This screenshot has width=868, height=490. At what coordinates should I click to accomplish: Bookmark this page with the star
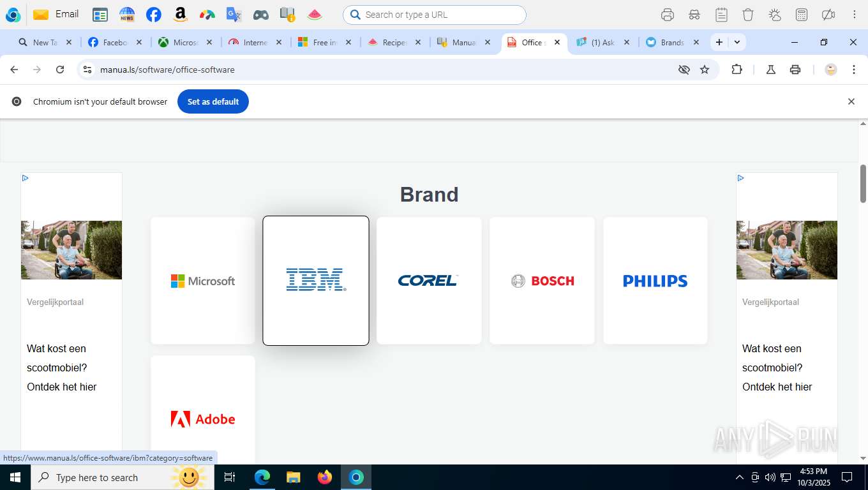pos(705,70)
